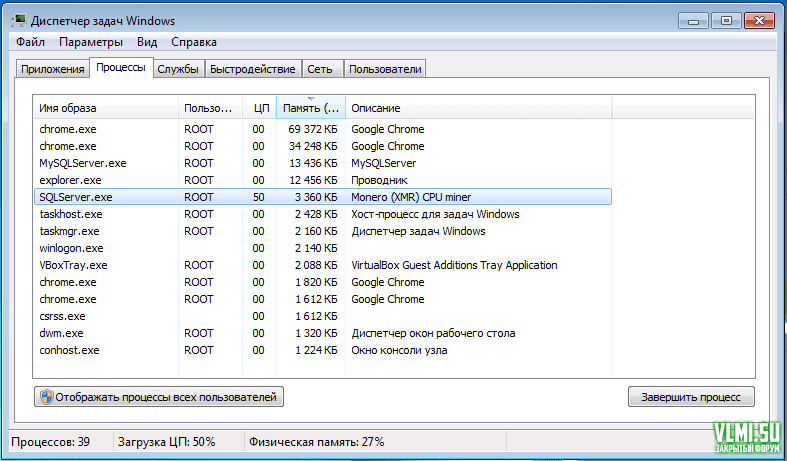
Task: Click shield icon on show all users button
Action: coord(46,397)
